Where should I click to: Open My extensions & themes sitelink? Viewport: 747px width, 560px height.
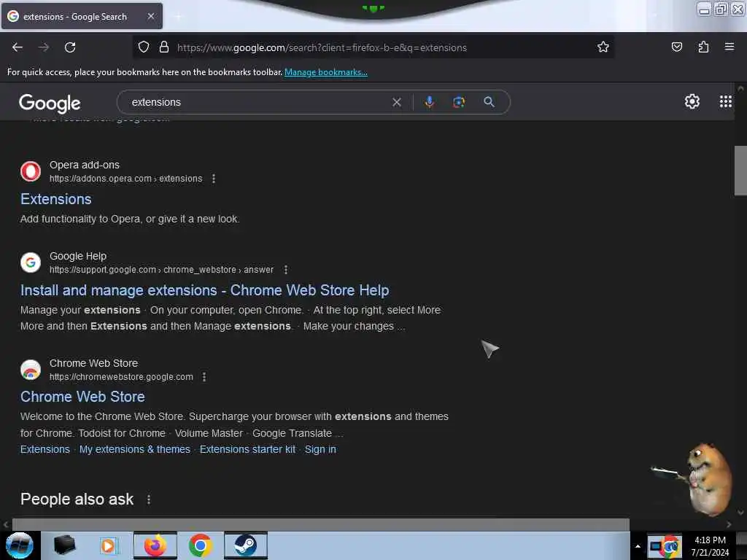pos(135,449)
